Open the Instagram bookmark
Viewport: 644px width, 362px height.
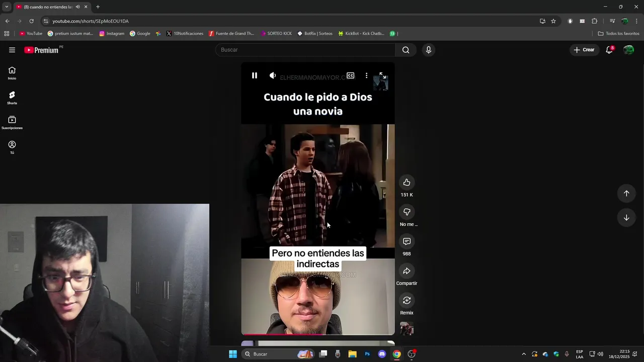coord(112,34)
